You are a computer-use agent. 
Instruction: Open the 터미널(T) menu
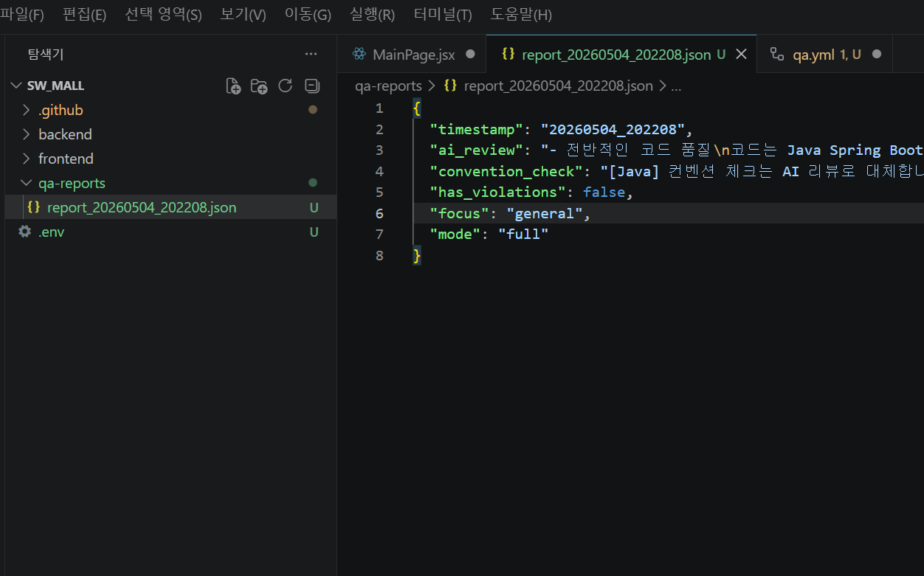click(443, 15)
